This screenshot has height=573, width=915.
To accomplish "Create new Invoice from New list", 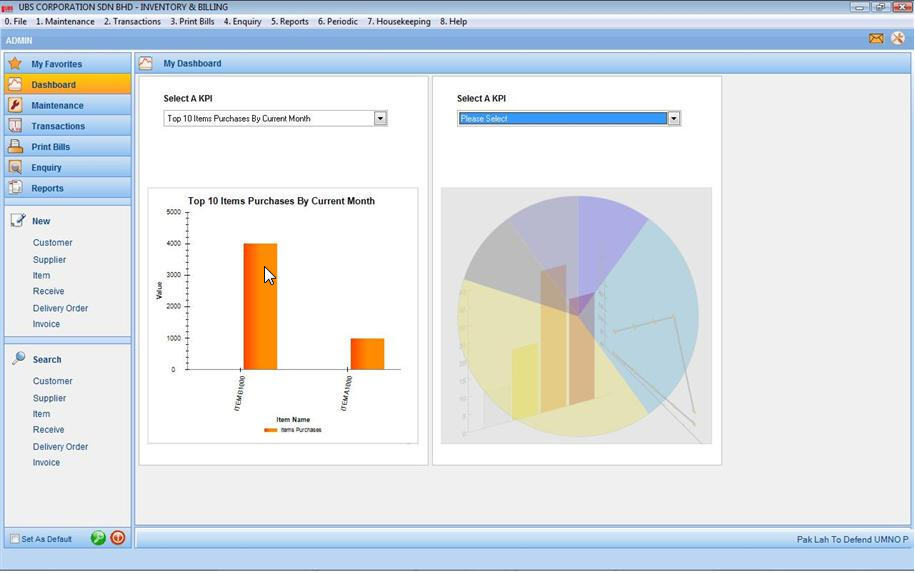I will [46, 323].
